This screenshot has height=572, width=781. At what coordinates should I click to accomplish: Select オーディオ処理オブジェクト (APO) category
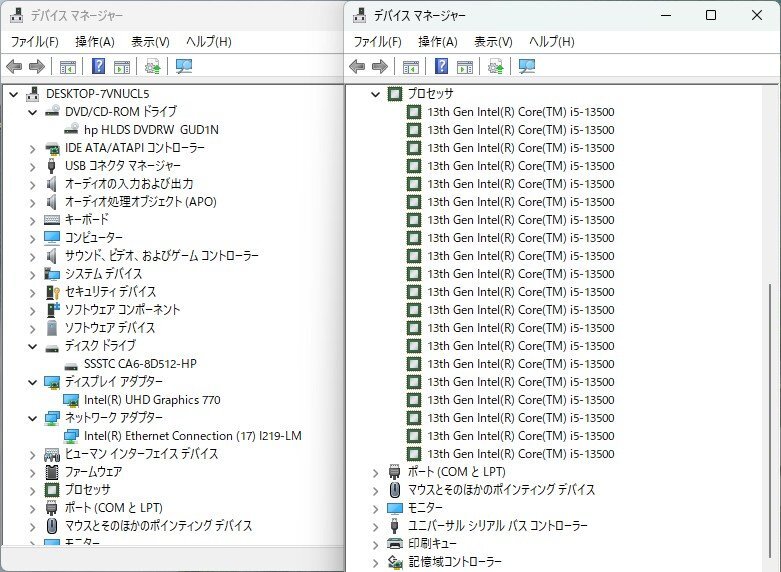(140, 202)
